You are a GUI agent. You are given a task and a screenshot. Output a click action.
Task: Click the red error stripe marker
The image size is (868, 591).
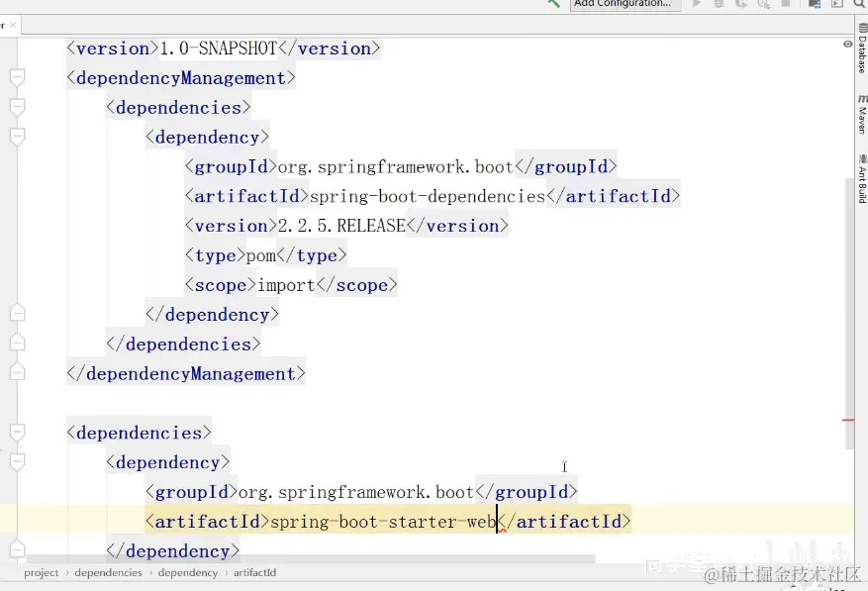[848, 421]
